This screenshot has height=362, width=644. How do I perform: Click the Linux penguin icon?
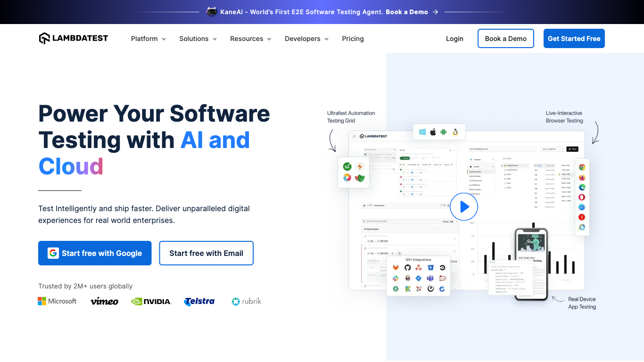tap(455, 132)
